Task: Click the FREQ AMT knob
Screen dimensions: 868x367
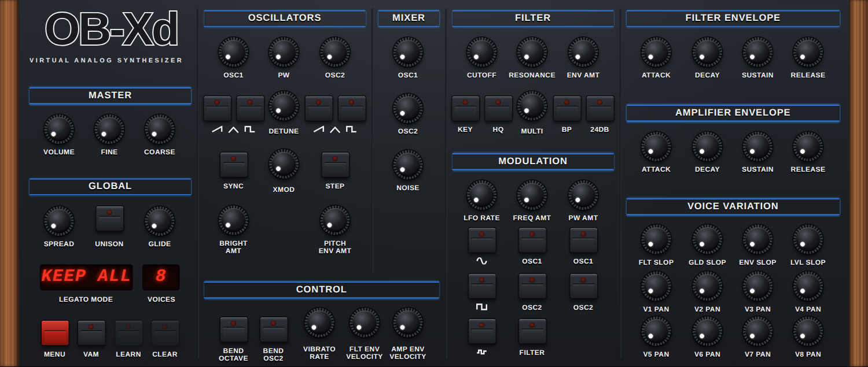Action: (532, 195)
